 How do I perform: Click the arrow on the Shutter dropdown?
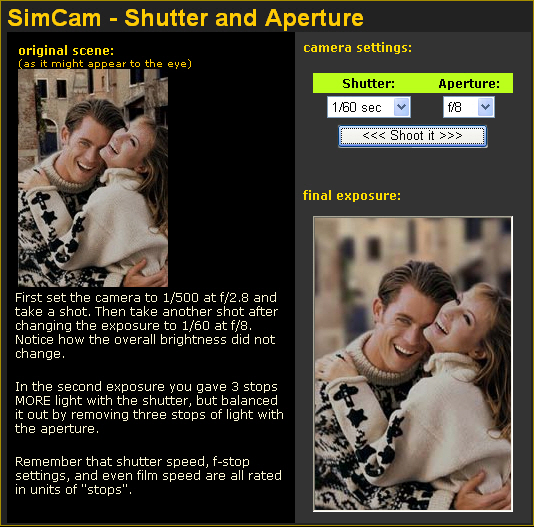point(402,107)
